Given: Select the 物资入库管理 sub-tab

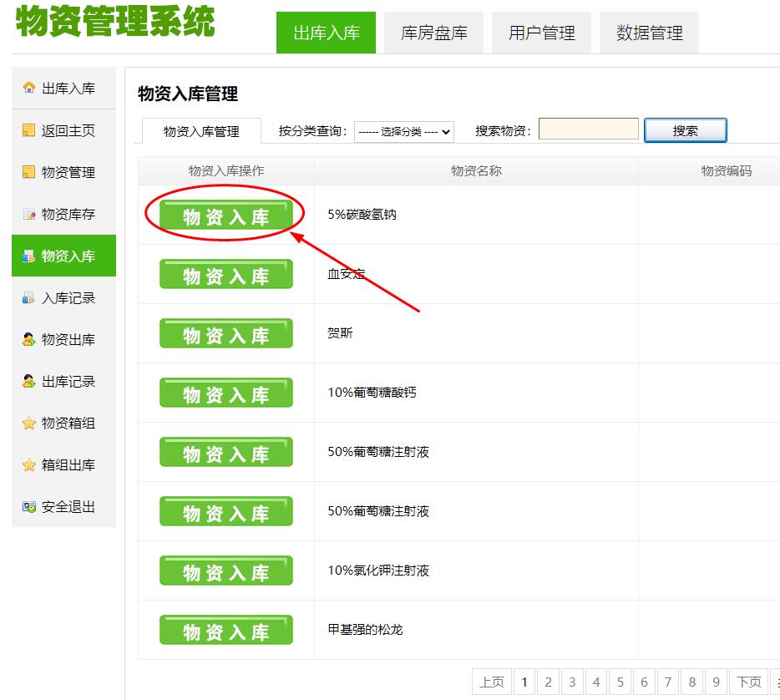Looking at the screenshot, I should (x=201, y=131).
